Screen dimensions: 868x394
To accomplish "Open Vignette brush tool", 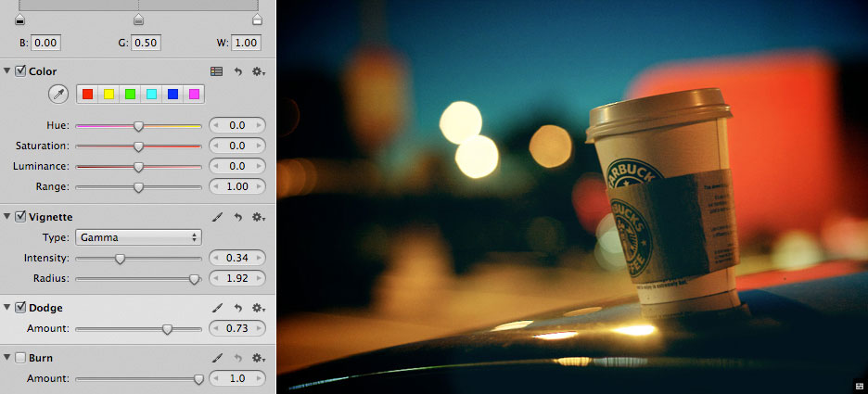I will [x=218, y=217].
